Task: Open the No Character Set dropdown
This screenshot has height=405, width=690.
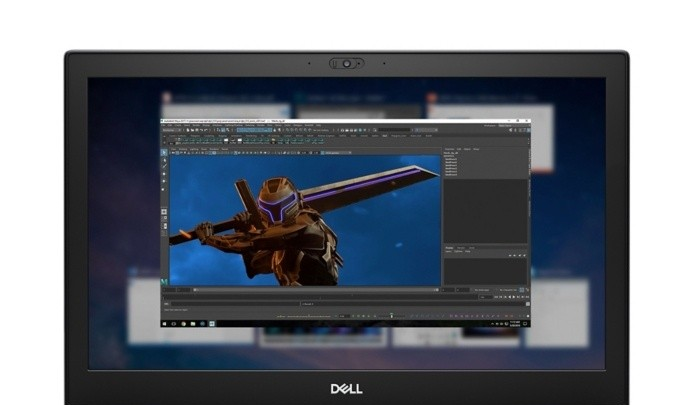Action: 510,290
